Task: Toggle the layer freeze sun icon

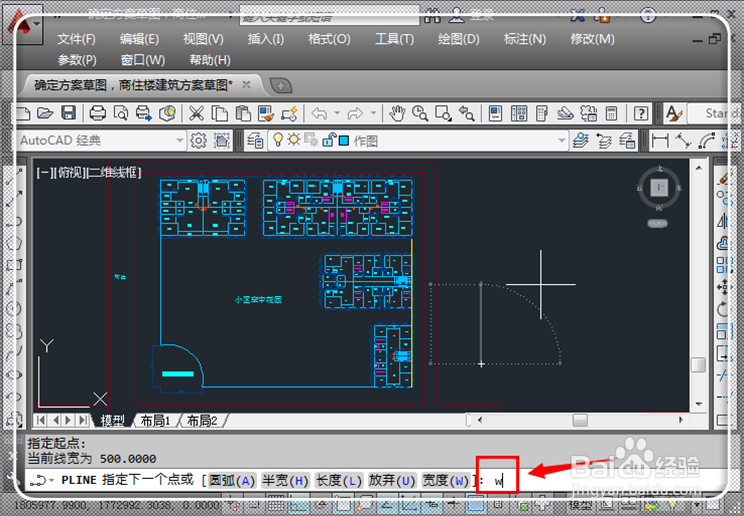Action: [294, 140]
